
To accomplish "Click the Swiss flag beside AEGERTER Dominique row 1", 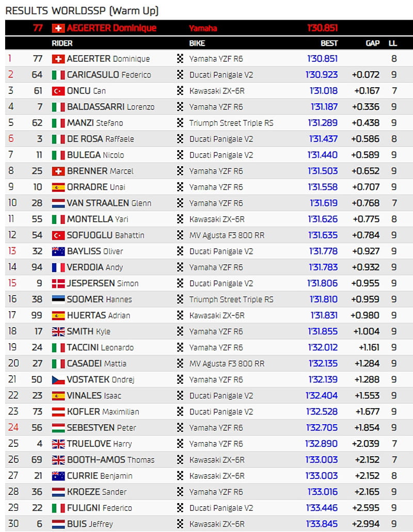I will 58,59.
